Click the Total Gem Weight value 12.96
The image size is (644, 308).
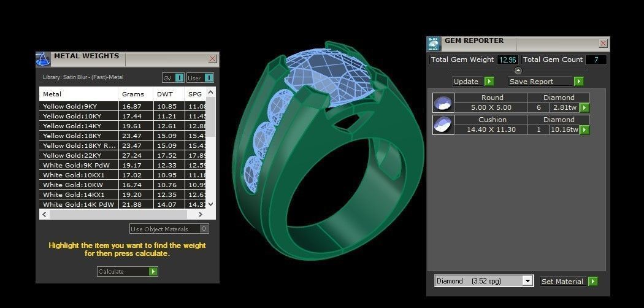[x=508, y=60]
